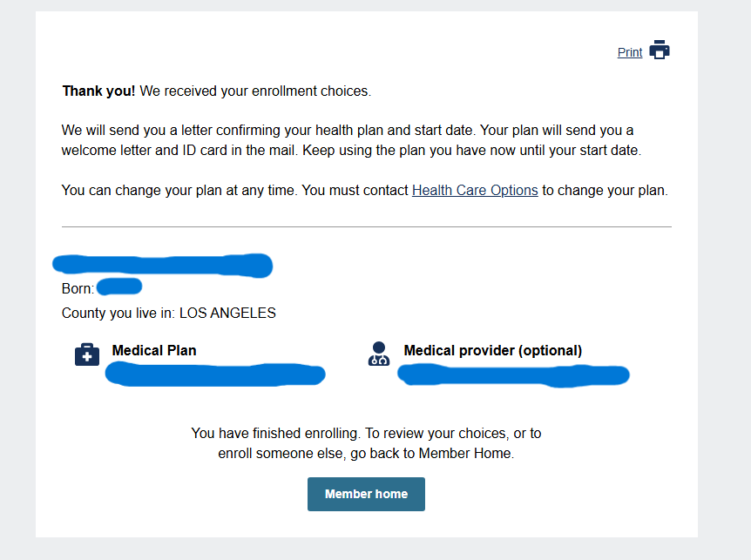Click the Medical provider doctor icon
This screenshot has width=751, height=560.
379,354
